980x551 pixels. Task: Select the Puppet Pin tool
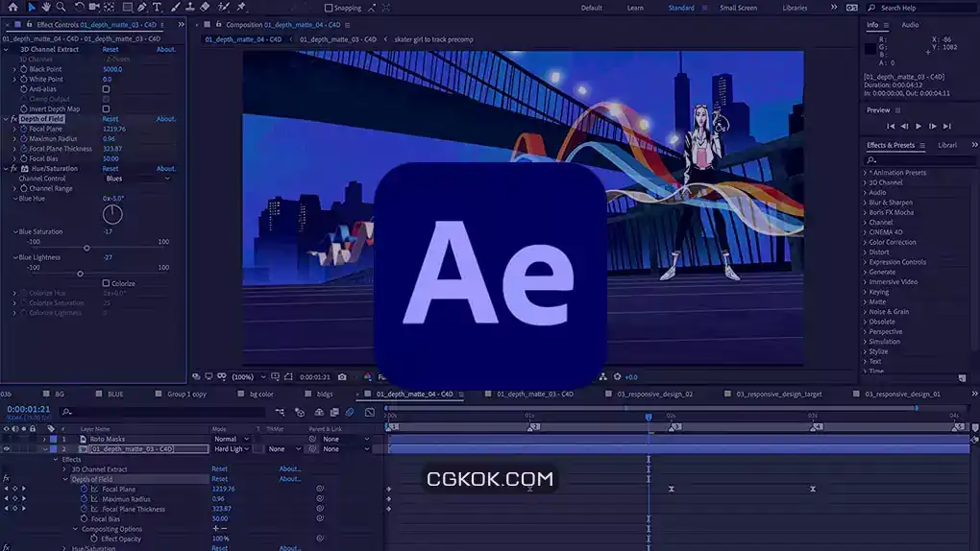[x=240, y=7]
